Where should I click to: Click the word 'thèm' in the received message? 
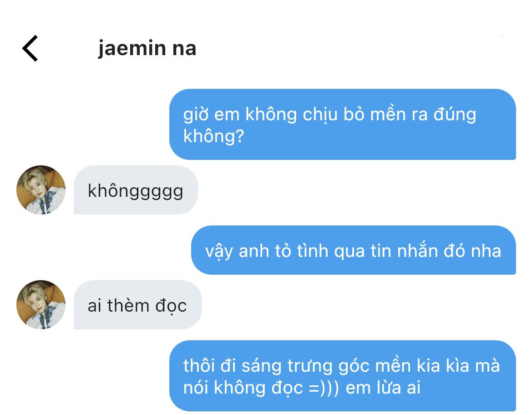coord(128,305)
